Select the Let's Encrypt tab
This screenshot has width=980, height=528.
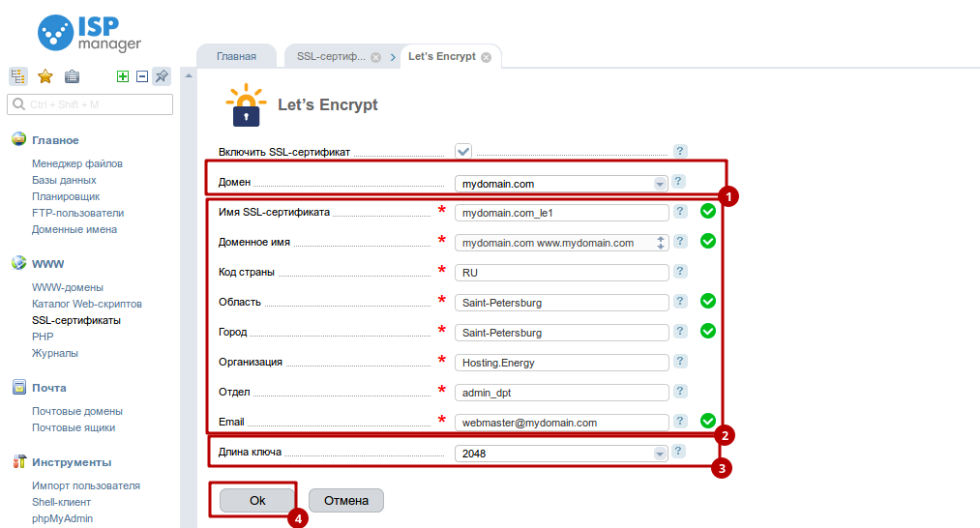click(x=442, y=56)
